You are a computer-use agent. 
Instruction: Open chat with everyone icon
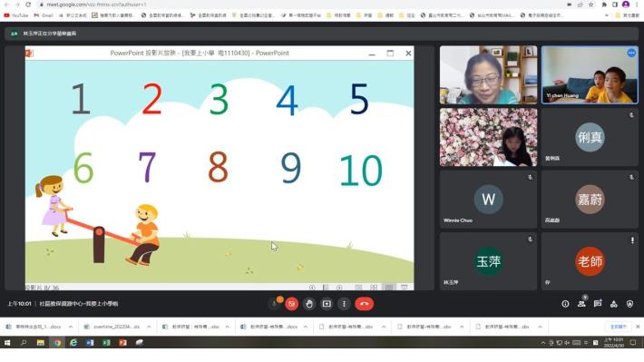598,304
